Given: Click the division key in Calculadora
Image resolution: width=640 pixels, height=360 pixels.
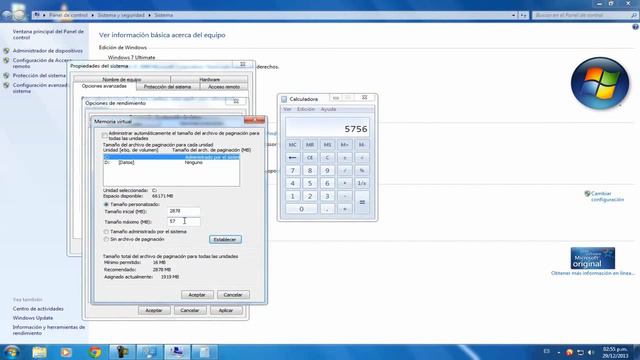Looking at the screenshot, I should (x=344, y=171).
